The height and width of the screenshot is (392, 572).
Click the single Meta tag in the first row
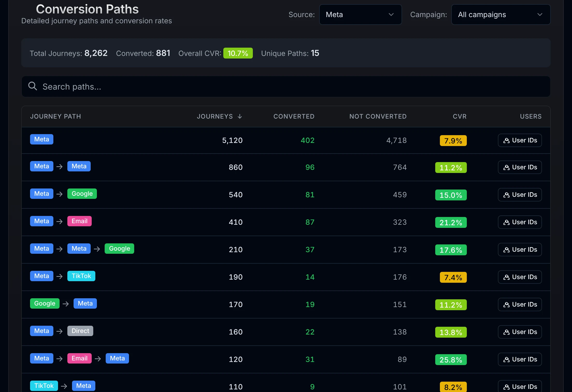click(x=42, y=139)
